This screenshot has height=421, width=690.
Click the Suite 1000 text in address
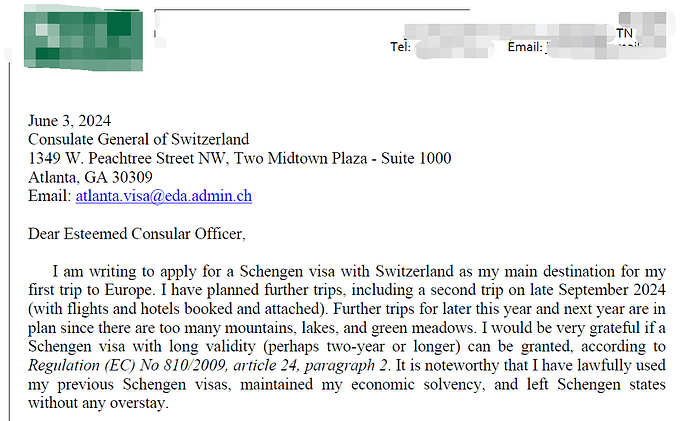pyautogui.click(x=416, y=158)
